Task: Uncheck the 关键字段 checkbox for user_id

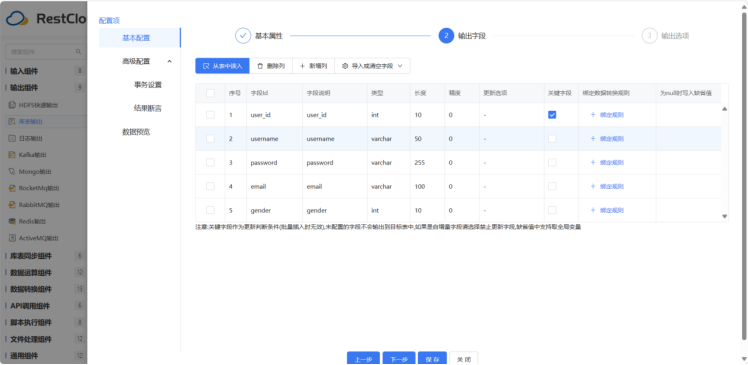Action: point(552,115)
